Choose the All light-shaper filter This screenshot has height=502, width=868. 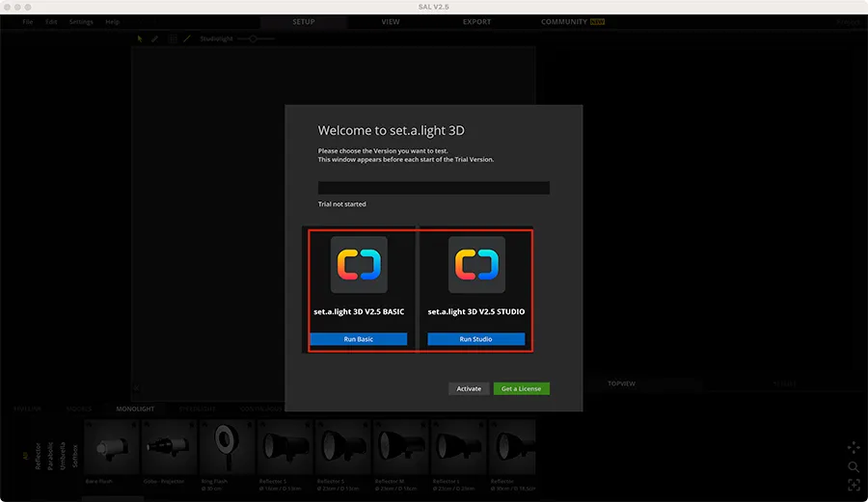25,456
